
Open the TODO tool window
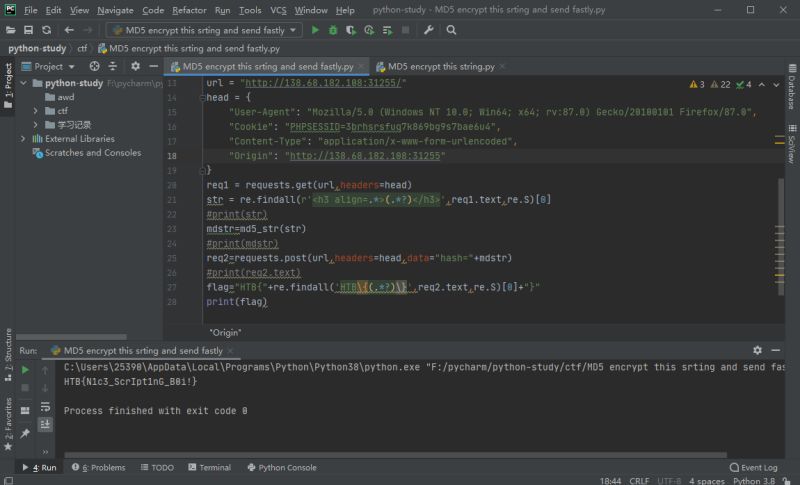157,468
